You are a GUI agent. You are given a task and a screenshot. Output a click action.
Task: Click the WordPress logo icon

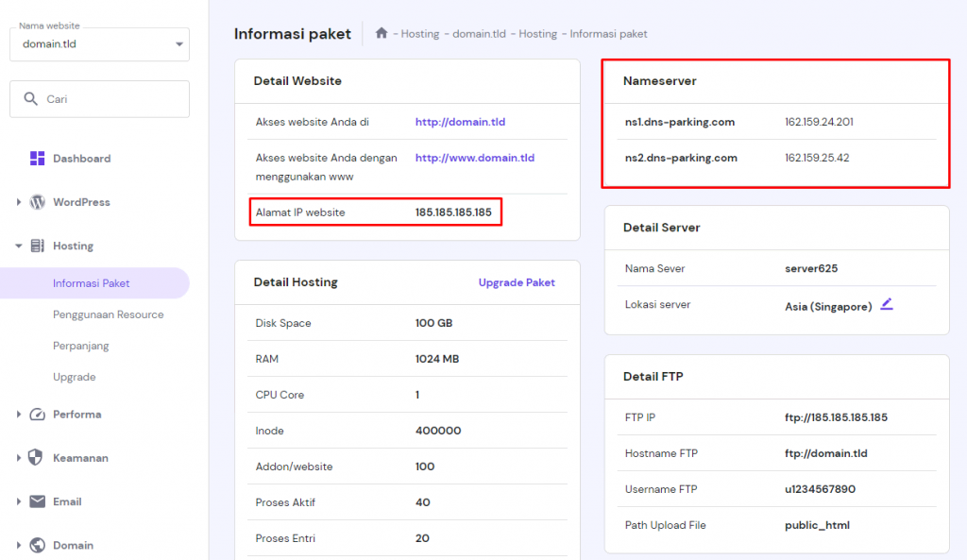click(x=38, y=202)
